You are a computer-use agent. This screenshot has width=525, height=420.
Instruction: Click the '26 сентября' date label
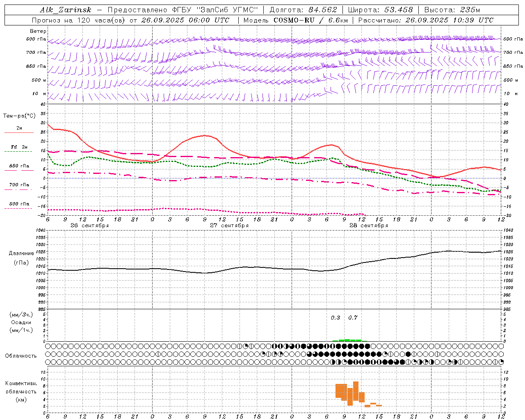click(89, 226)
